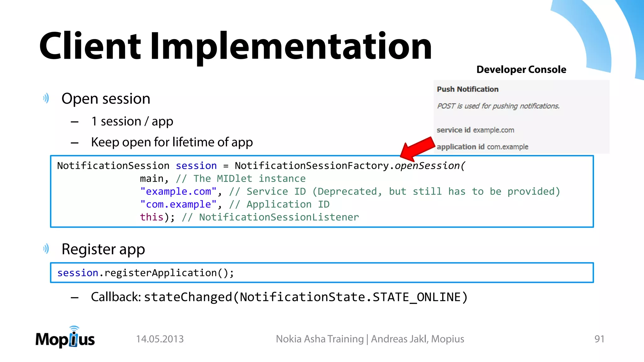This screenshot has width=644, height=362.
Task: Click the 'application id com.example' line
Action: coord(482,147)
